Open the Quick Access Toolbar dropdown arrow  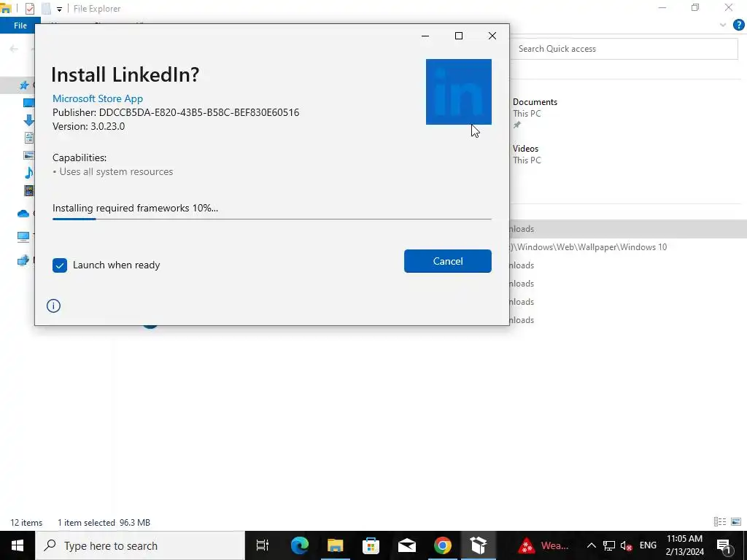[59, 9]
